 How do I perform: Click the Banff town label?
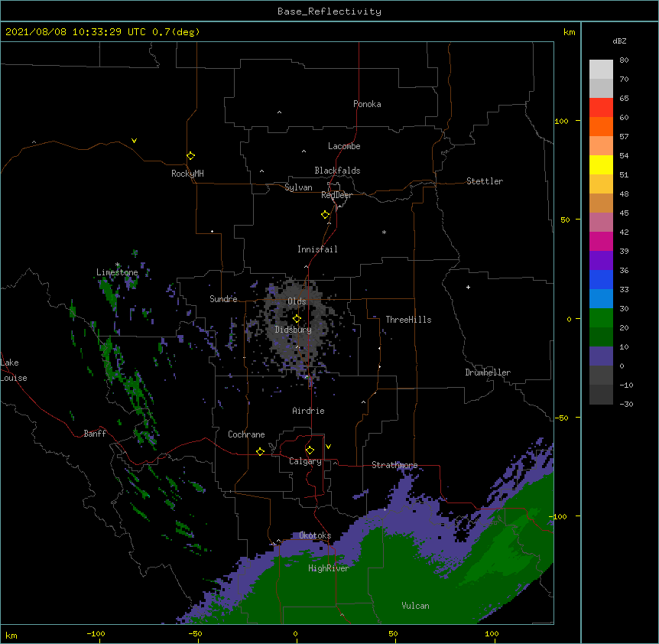click(x=95, y=434)
